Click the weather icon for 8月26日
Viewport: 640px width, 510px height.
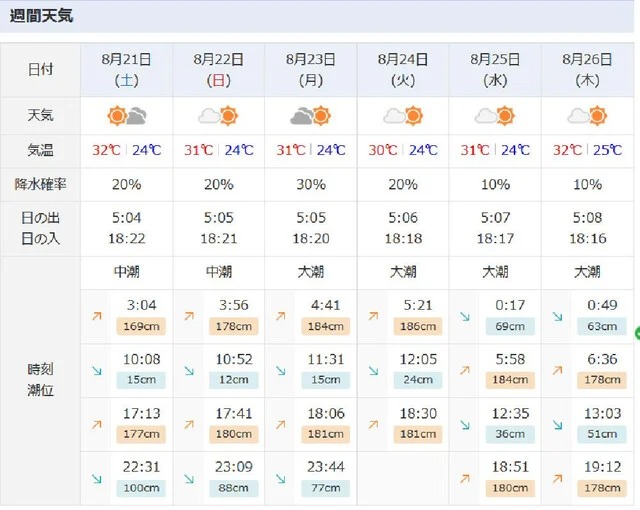point(586,116)
